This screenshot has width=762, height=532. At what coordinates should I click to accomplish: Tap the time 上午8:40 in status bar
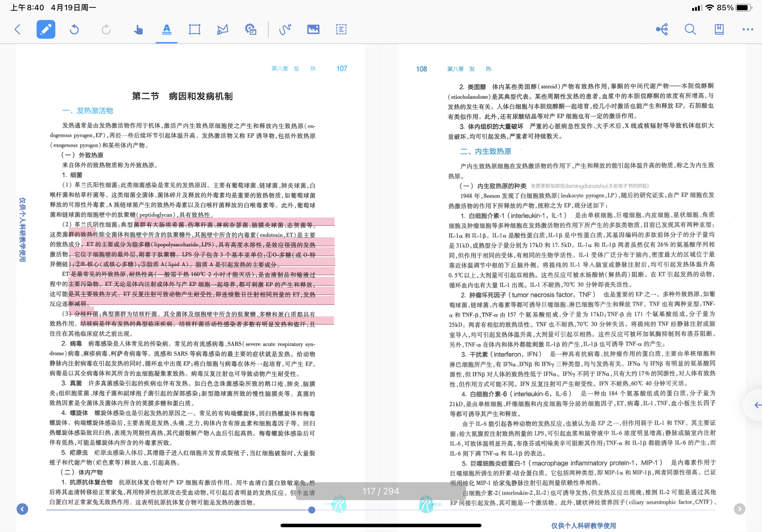(27, 7)
